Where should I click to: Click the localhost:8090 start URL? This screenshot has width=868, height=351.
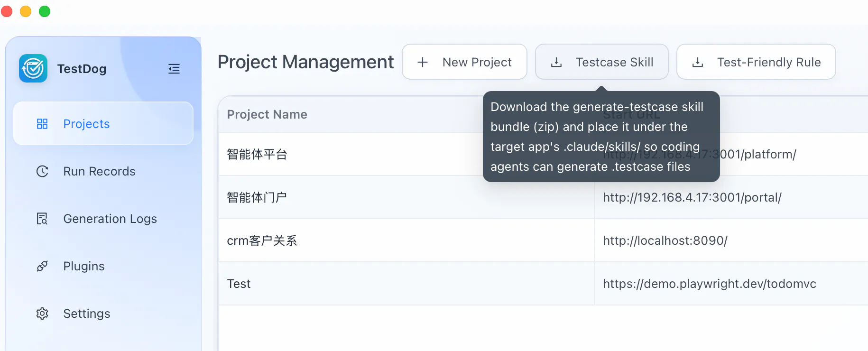click(665, 240)
